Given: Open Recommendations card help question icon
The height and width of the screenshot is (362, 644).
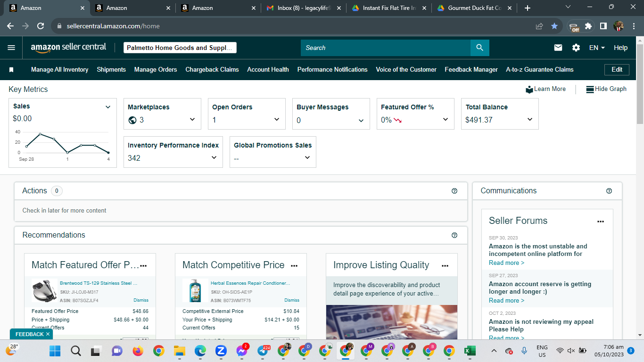Looking at the screenshot, I should [x=454, y=235].
